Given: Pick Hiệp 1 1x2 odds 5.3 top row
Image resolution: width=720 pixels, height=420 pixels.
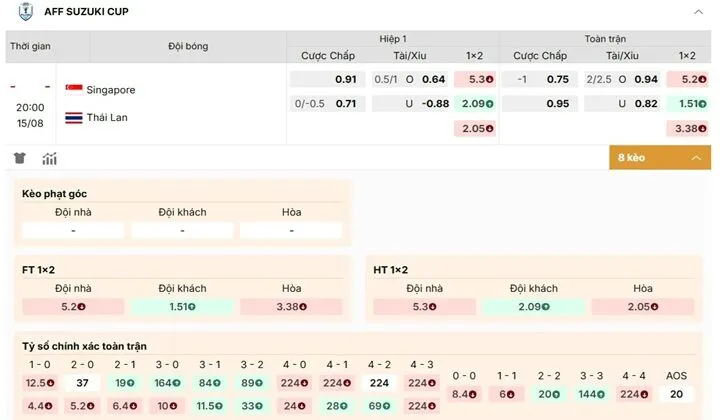Looking at the screenshot, I should tap(475, 79).
